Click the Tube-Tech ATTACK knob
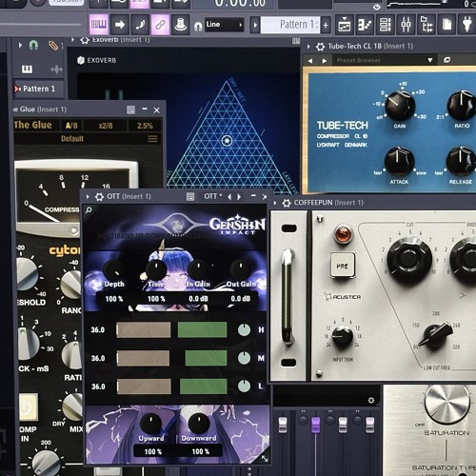This screenshot has width=476, height=476. pyautogui.click(x=399, y=161)
